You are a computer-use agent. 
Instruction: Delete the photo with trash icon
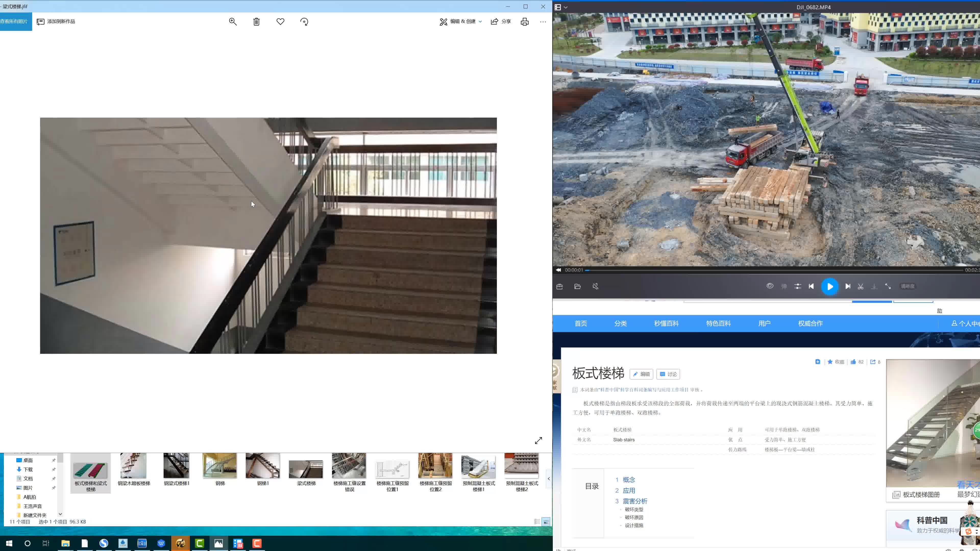tap(256, 22)
